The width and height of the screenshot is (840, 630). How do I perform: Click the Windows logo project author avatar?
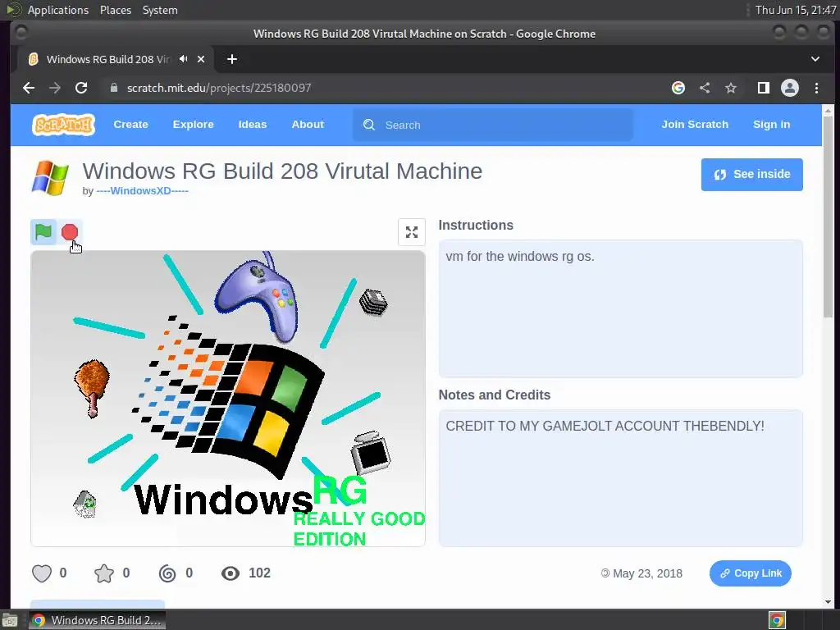coord(50,177)
